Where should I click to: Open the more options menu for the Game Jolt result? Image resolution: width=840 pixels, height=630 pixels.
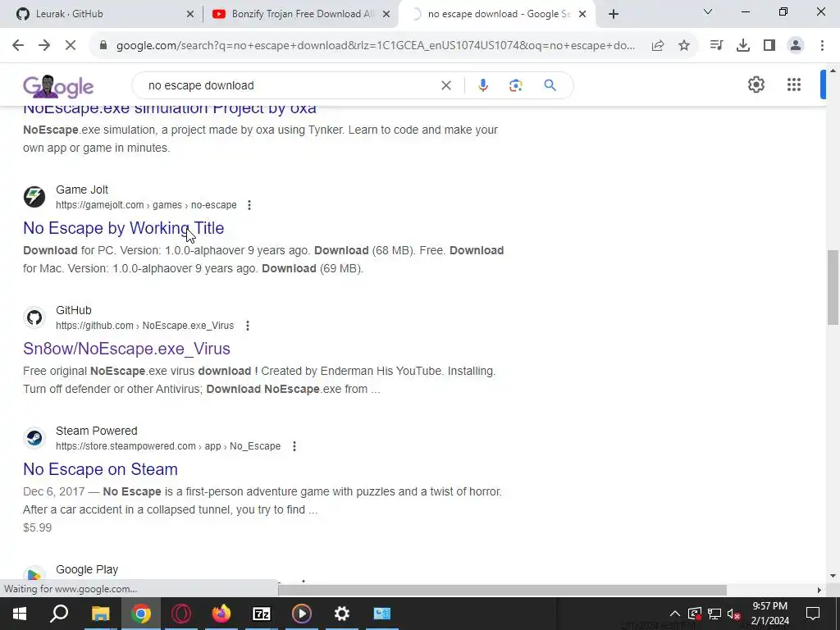tap(249, 205)
